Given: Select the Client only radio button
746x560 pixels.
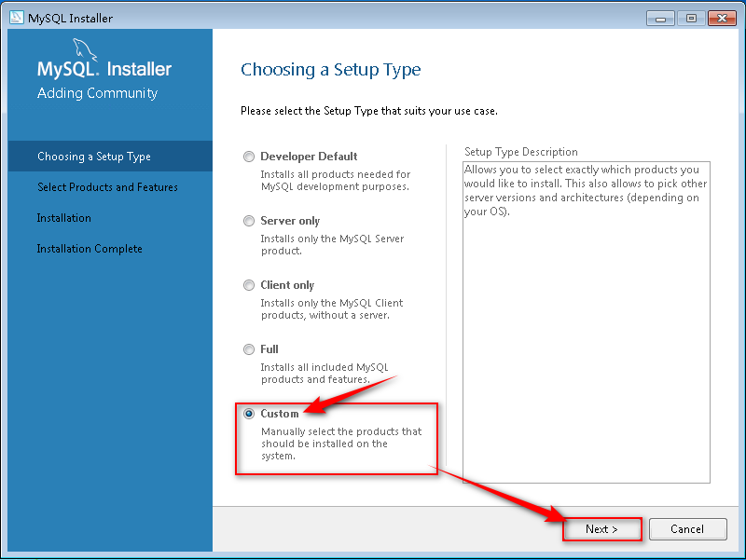Looking at the screenshot, I should point(249,285).
